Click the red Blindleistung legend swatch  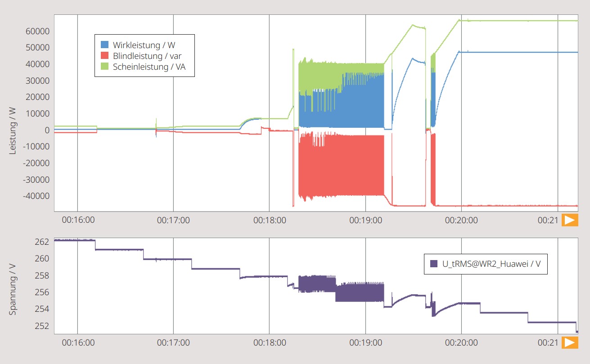tap(104, 56)
